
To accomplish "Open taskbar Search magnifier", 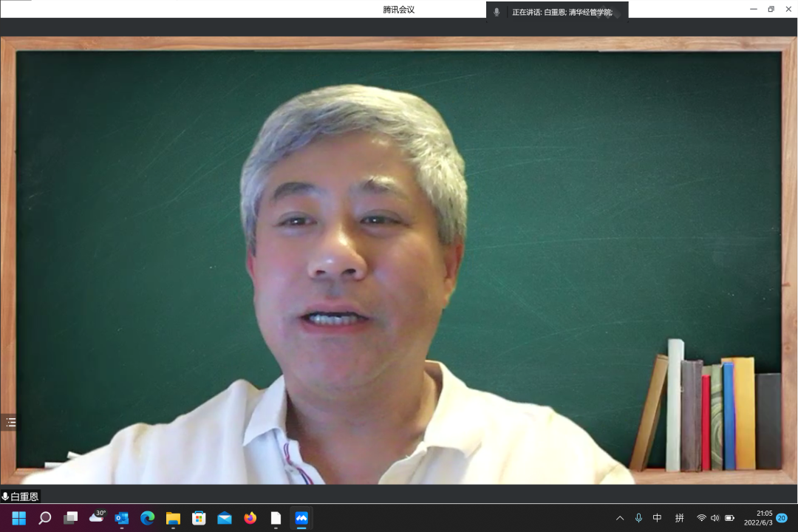I will pos(44,518).
